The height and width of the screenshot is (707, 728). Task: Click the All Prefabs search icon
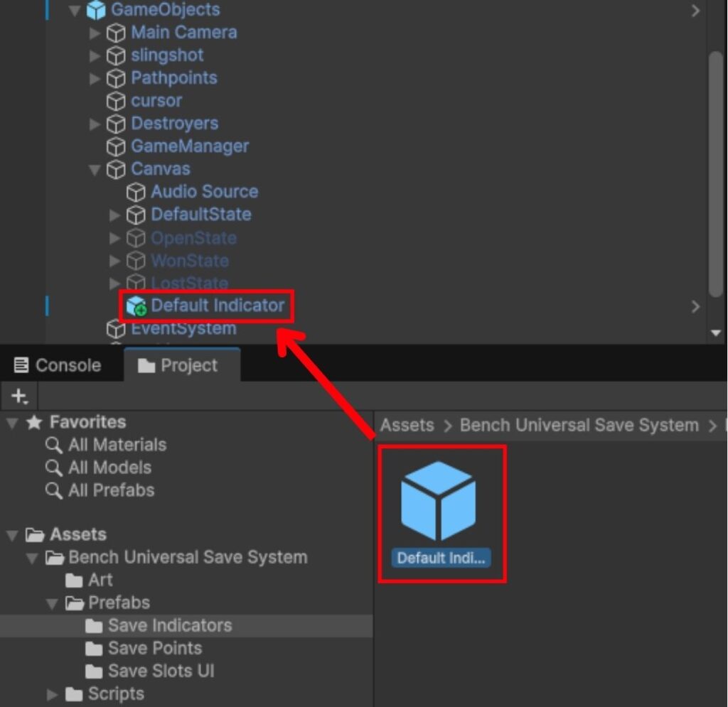click(54, 491)
